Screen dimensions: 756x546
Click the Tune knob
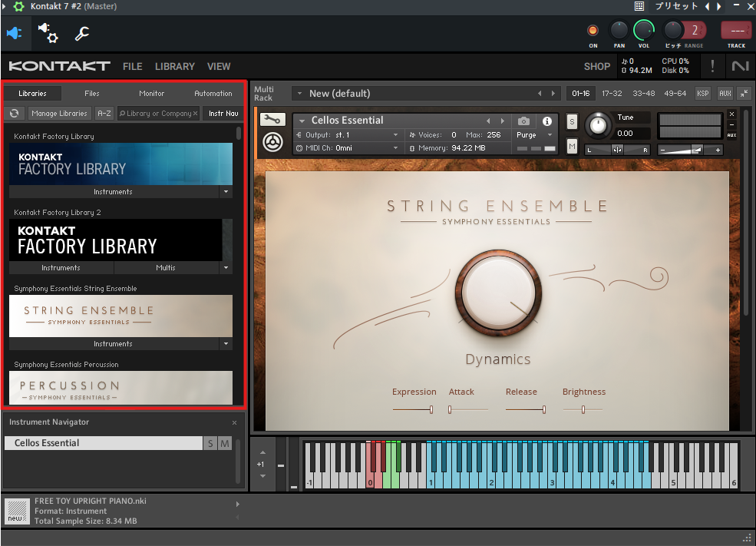pos(598,125)
